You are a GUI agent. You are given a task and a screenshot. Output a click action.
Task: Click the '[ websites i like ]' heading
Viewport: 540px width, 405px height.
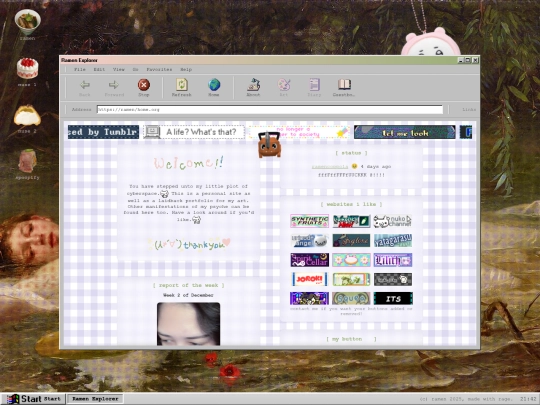(x=351, y=204)
